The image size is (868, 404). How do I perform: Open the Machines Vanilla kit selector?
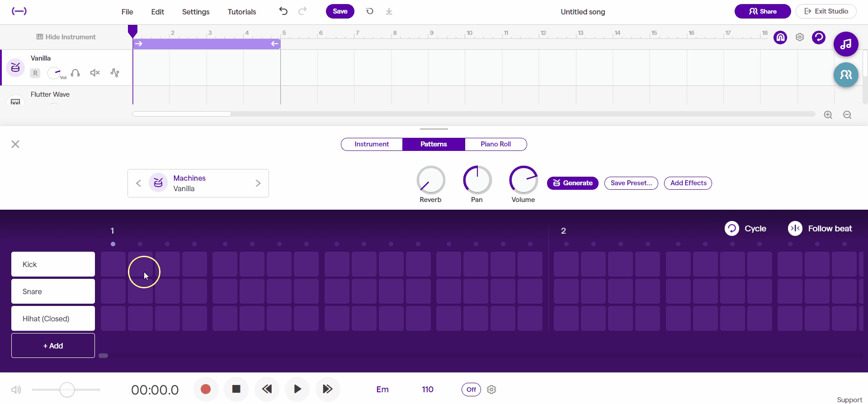pos(198,183)
